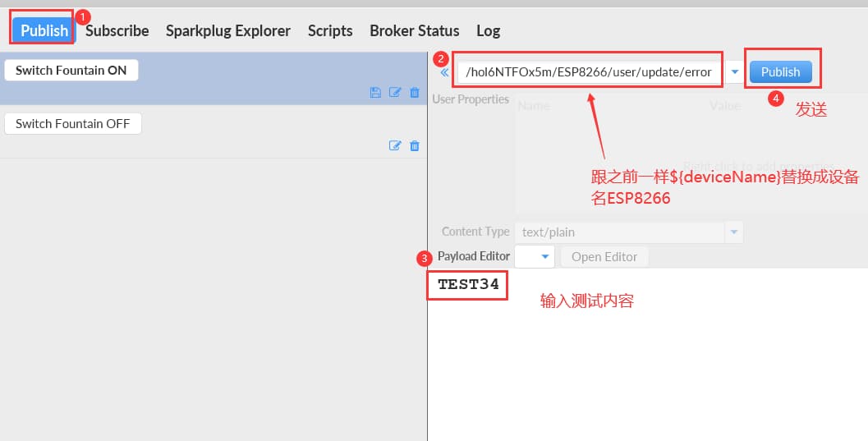Click trash icon for Switch Fountain OFF
Viewport: 868px width, 441px height.
tap(415, 145)
